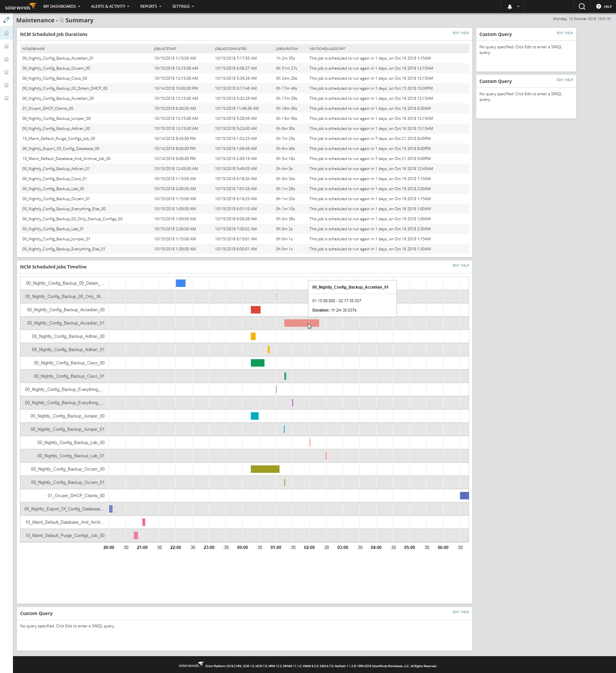Open the Settings menu
The height and width of the screenshot is (673, 616).
[x=183, y=6]
